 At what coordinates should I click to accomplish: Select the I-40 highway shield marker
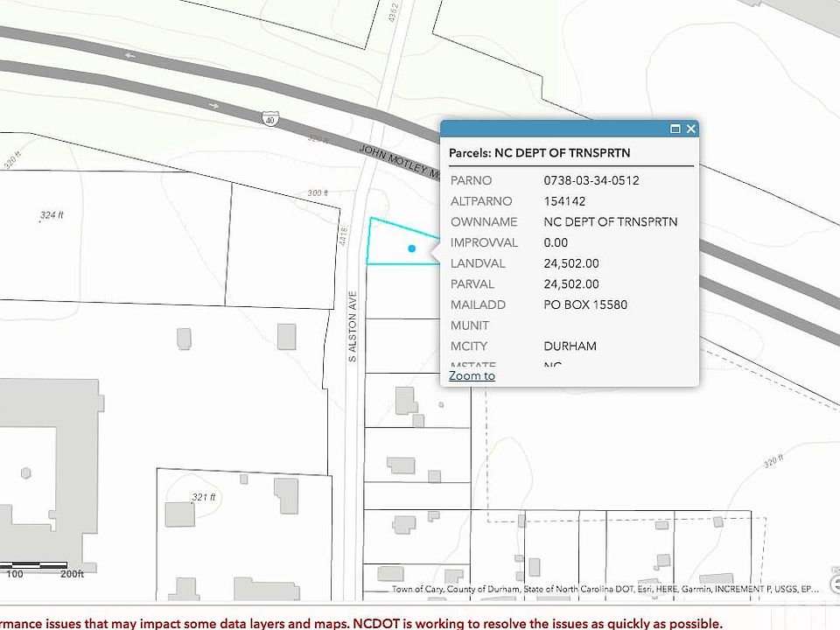270,119
